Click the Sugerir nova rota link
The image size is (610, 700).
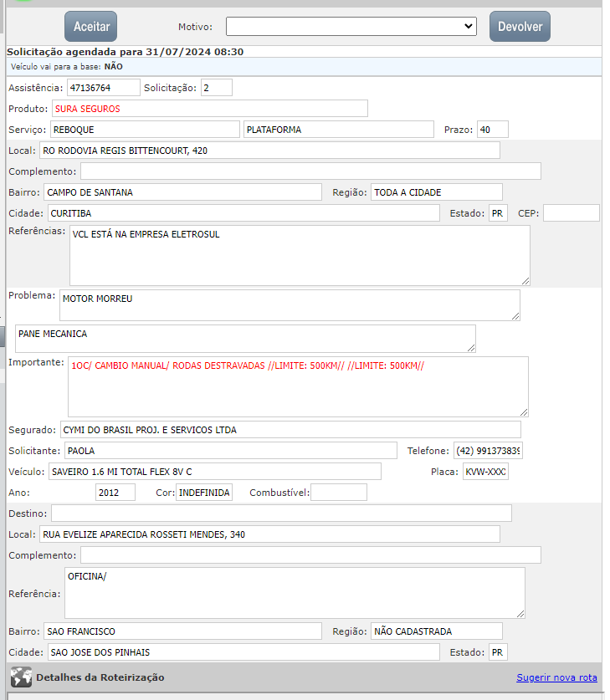(x=556, y=677)
